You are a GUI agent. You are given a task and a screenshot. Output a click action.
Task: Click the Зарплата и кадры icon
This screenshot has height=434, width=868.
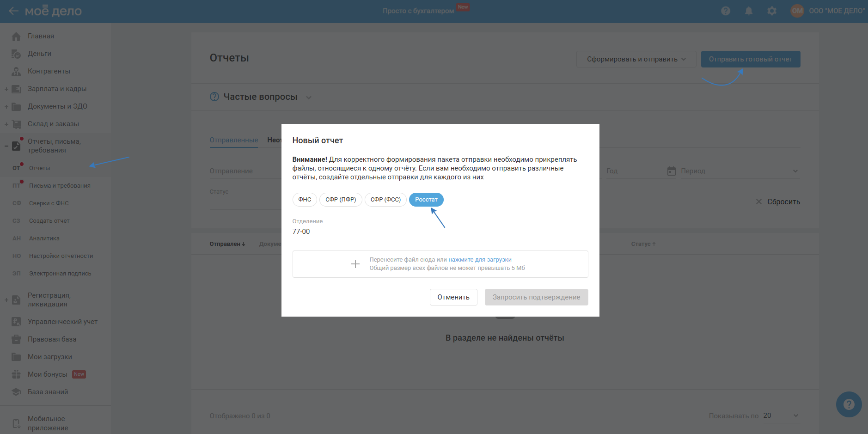point(16,89)
